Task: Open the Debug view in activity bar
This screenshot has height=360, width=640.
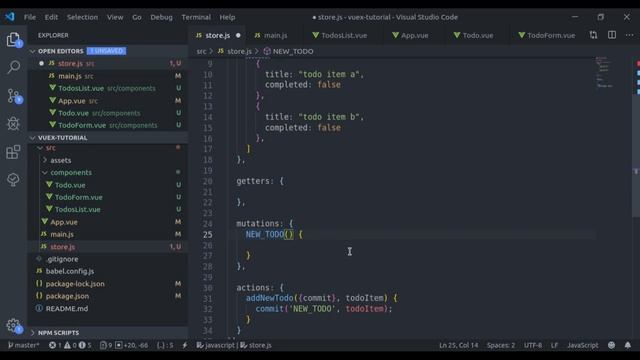Action: click(x=13, y=123)
